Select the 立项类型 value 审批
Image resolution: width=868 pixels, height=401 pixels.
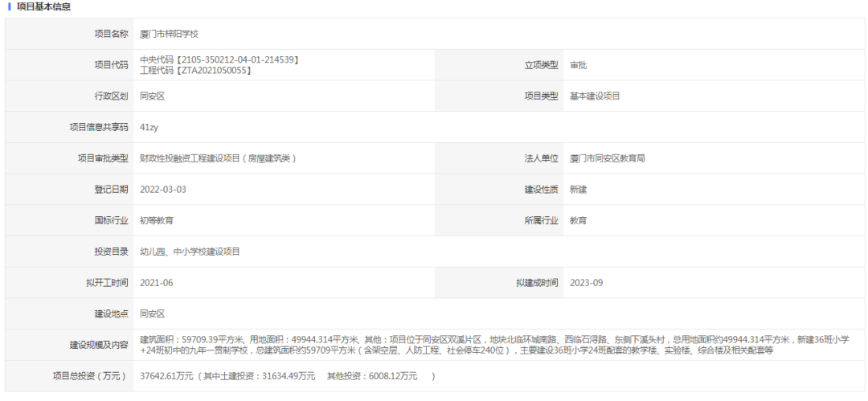tap(578, 65)
